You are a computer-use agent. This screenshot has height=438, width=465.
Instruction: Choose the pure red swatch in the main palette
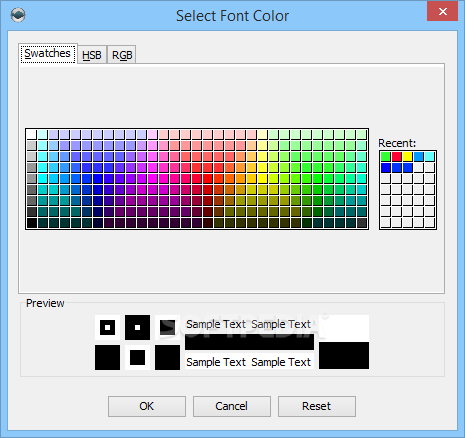click(208, 179)
